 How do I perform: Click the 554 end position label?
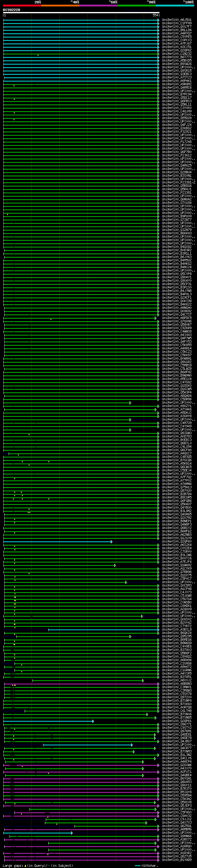click(155, 15)
